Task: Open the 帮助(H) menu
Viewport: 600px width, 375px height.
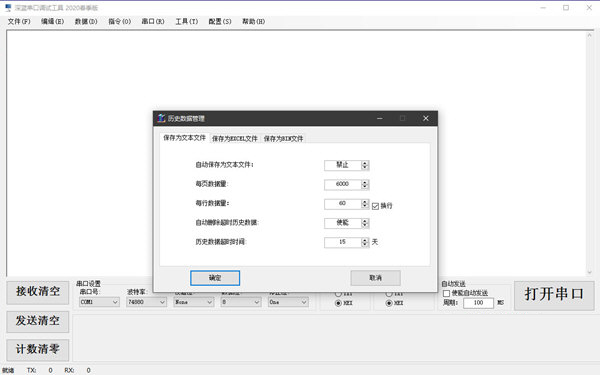Action: click(x=254, y=21)
